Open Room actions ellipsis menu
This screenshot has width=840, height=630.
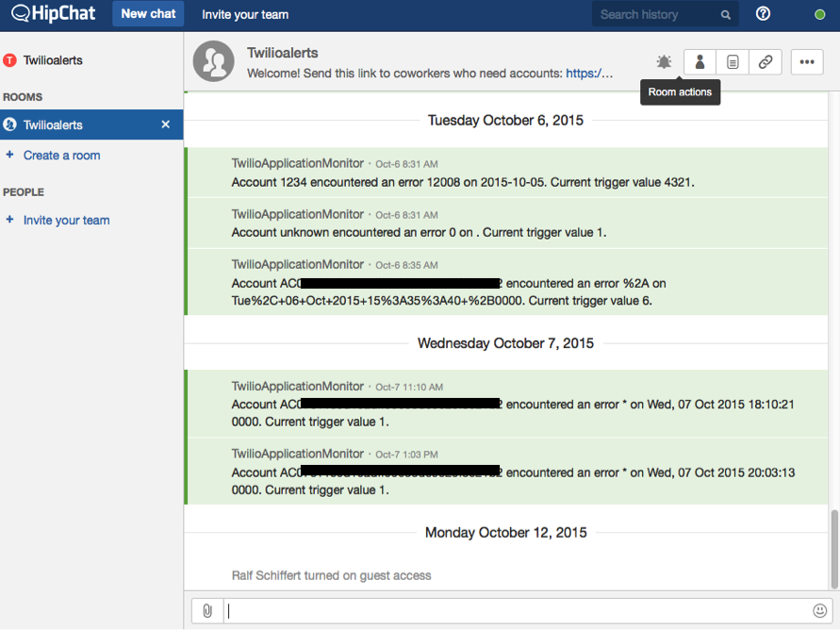pyautogui.click(x=807, y=62)
